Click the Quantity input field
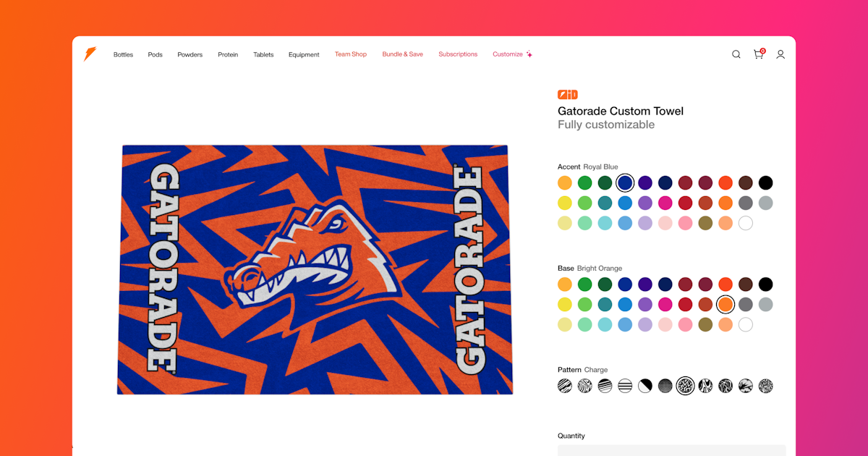The height and width of the screenshot is (456, 868). 671,450
